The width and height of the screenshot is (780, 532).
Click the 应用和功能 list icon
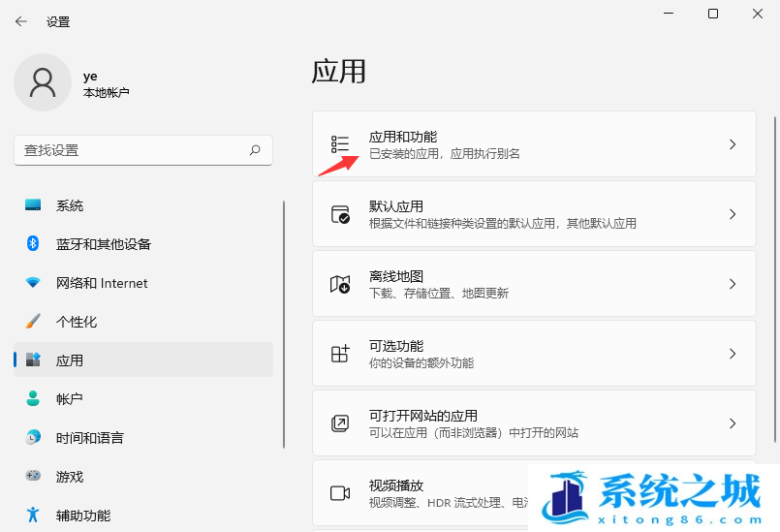(x=340, y=144)
